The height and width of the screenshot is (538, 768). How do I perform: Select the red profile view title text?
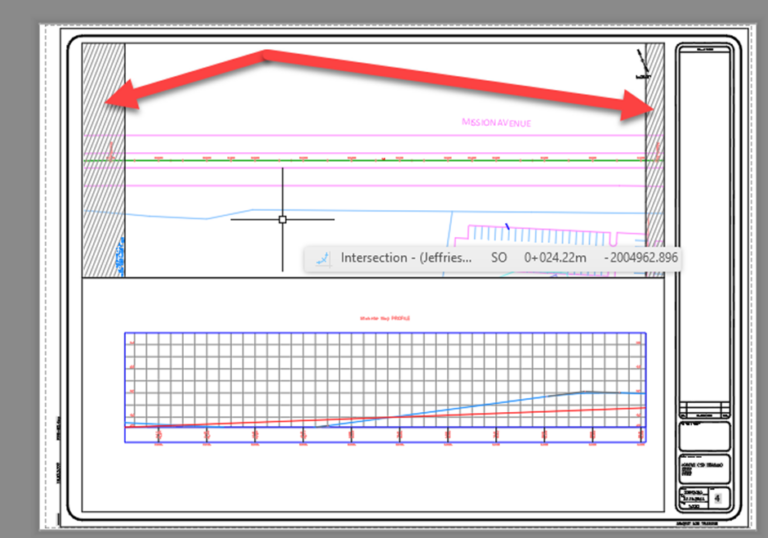(x=385, y=318)
